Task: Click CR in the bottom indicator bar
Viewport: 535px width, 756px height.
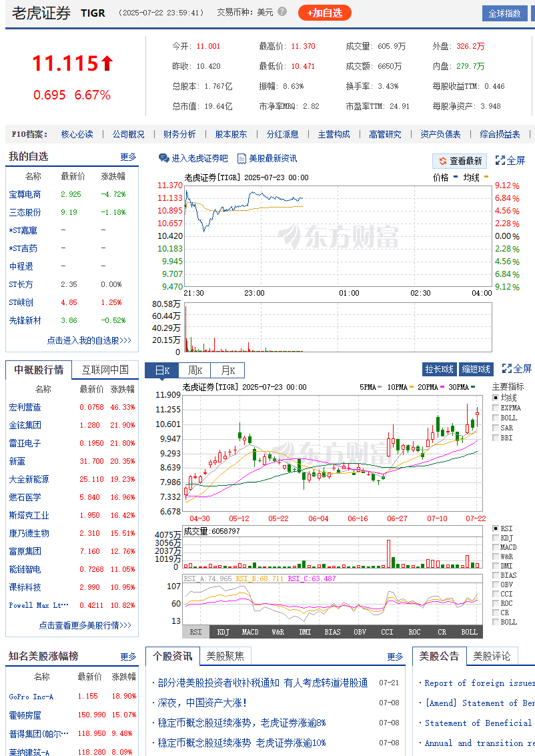Action: click(442, 632)
